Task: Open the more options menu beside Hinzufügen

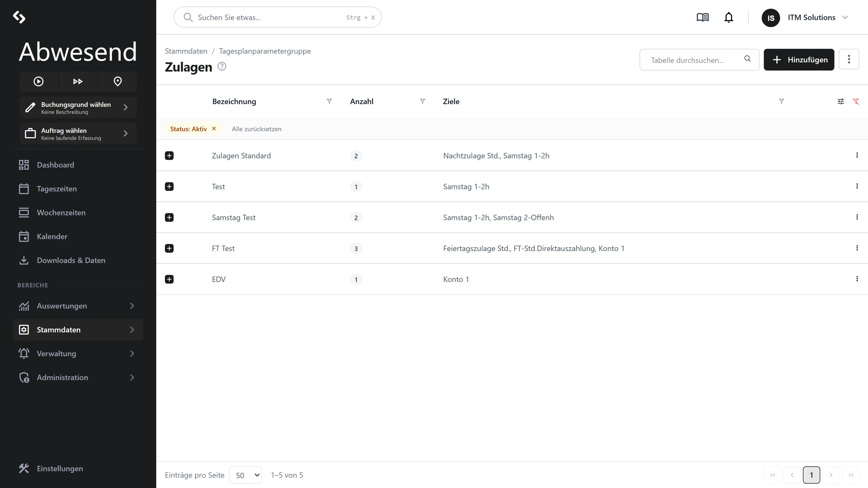Action: click(849, 59)
